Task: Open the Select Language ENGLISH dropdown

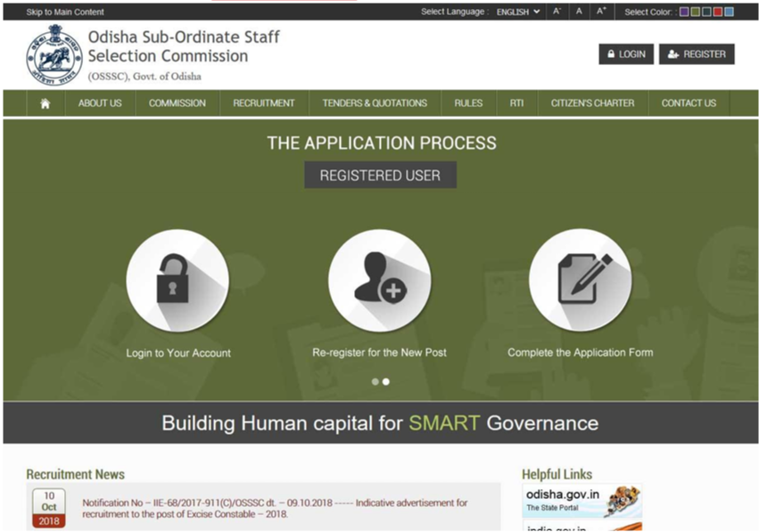Action: [518, 12]
